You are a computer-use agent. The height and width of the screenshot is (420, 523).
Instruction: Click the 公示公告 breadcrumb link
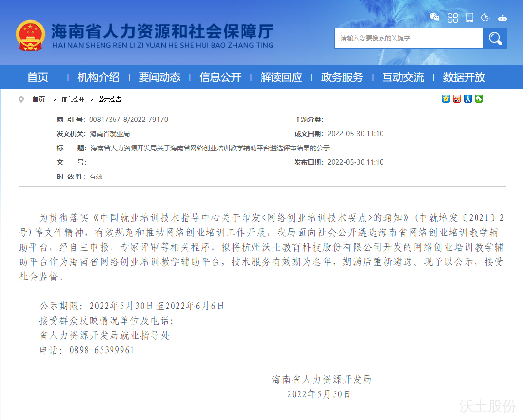point(110,99)
